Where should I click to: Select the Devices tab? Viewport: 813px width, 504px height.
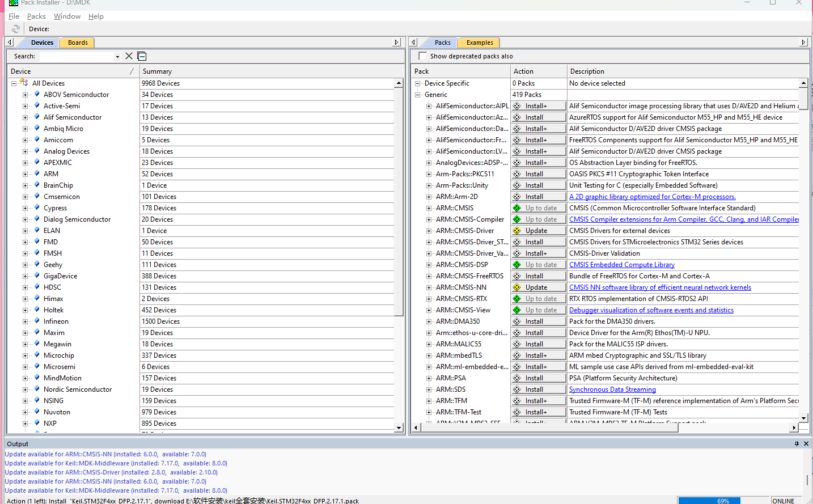(42, 43)
